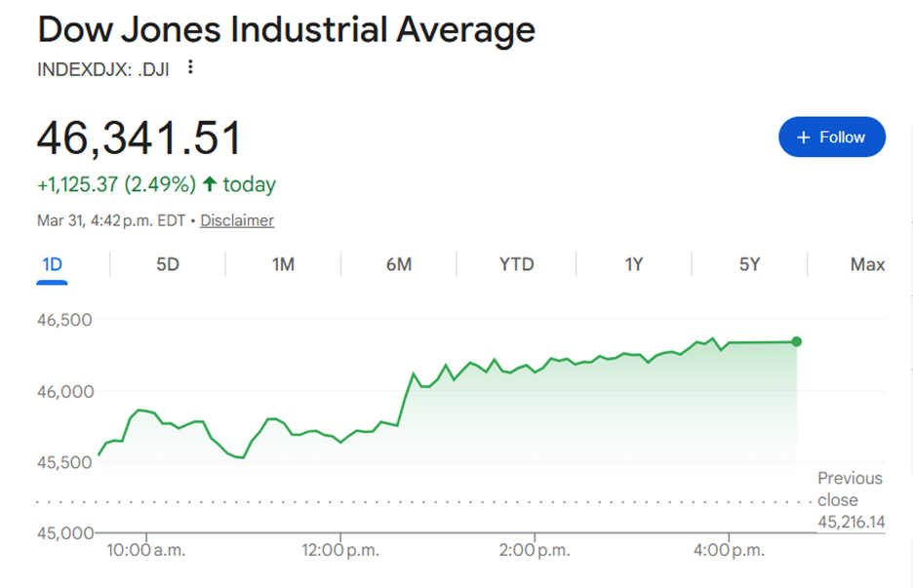Show the 1M chart range
913x588 pixels.
tap(283, 264)
